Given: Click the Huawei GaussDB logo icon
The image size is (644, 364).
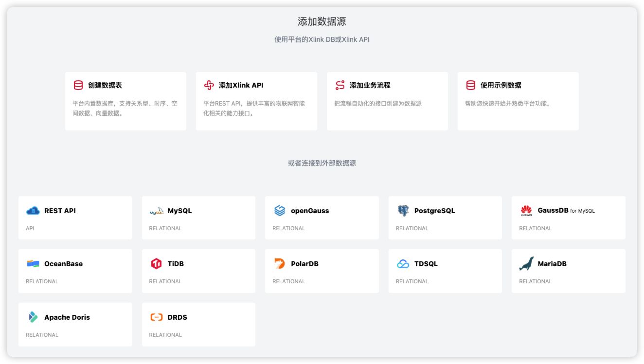Looking at the screenshot, I should pos(526,211).
